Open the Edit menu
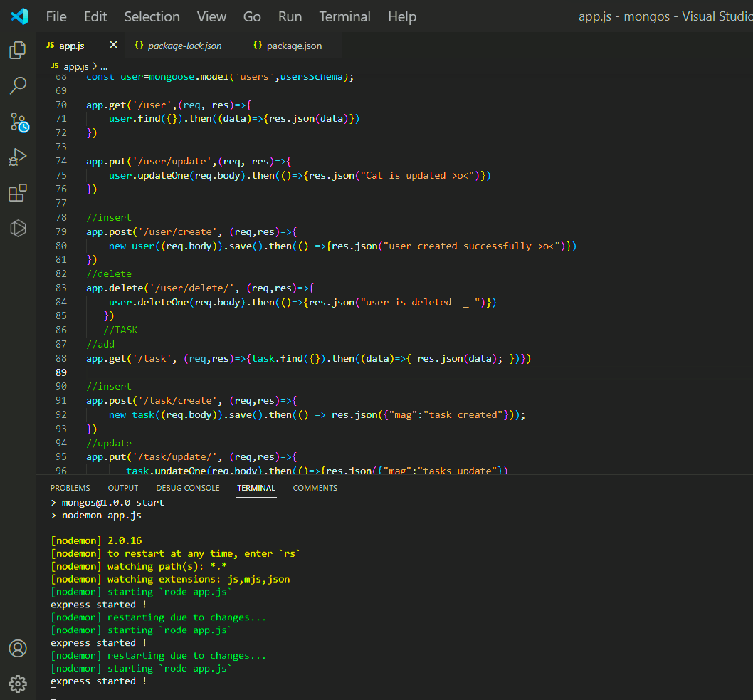Screen dimensions: 753x700 point(95,17)
